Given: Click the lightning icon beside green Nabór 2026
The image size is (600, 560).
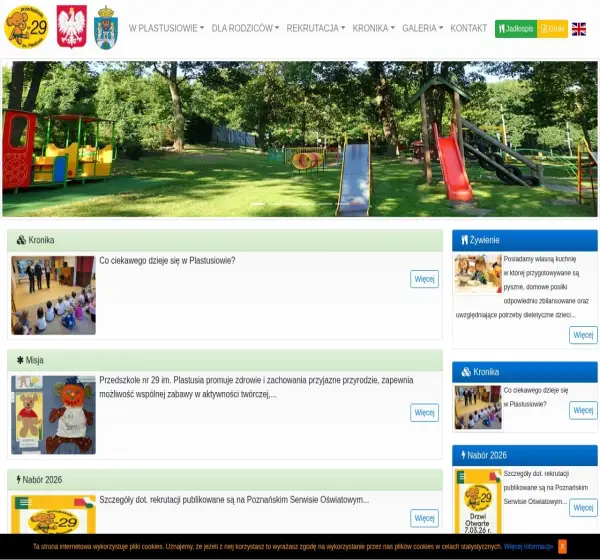Looking at the screenshot, I should click(18, 479).
